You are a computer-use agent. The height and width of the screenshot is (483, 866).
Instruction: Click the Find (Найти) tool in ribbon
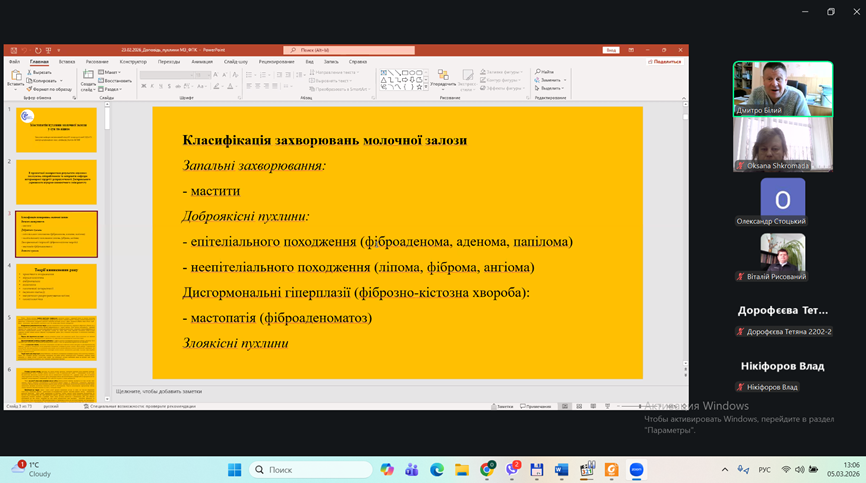546,72
